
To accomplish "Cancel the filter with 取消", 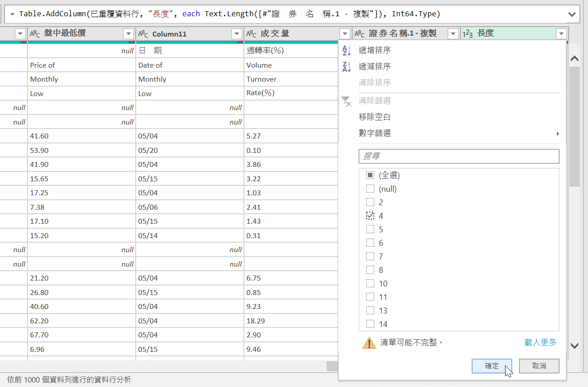I will tap(539, 366).
